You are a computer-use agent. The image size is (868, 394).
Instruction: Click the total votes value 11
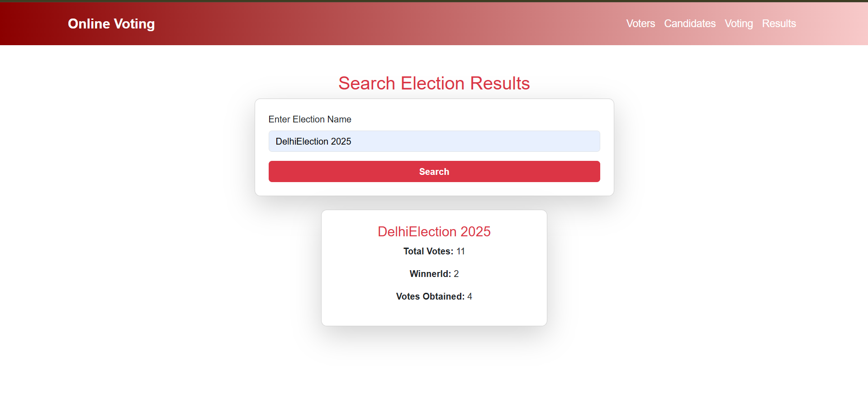point(460,251)
